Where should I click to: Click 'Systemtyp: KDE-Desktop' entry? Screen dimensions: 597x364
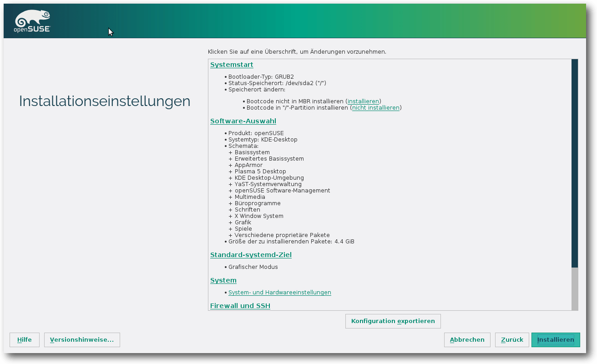coord(263,140)
